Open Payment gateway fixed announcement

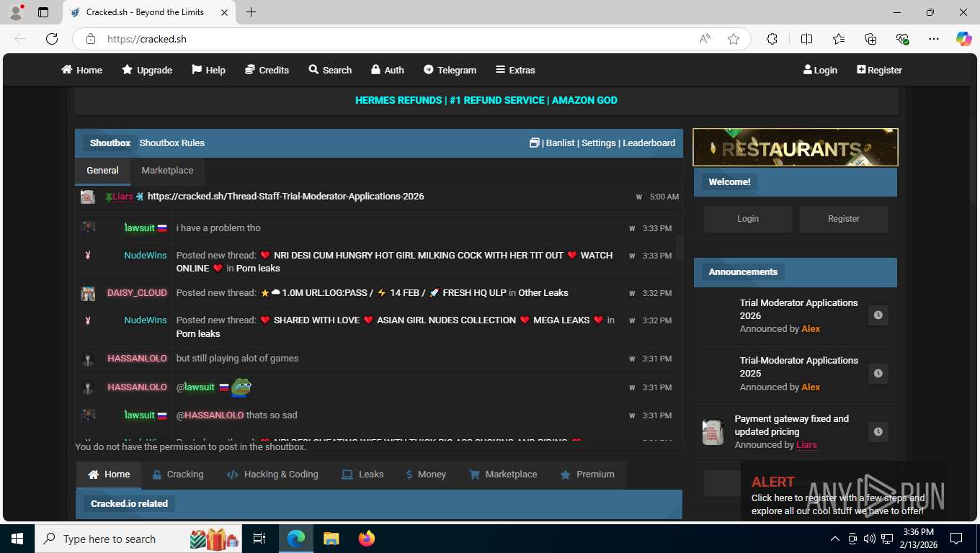pyautogui.click(x=791, y=425)
